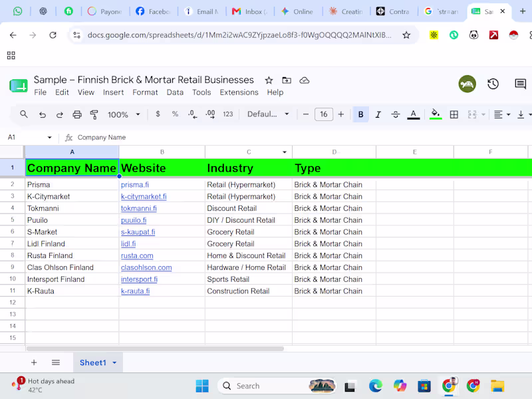Click the Move to folder icon
This screenshot has height=399, width=532.
(x=287, y=80)
